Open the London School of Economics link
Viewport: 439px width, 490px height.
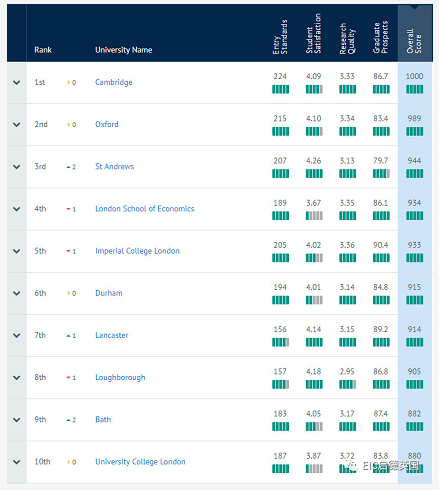(x=145, y=209)
